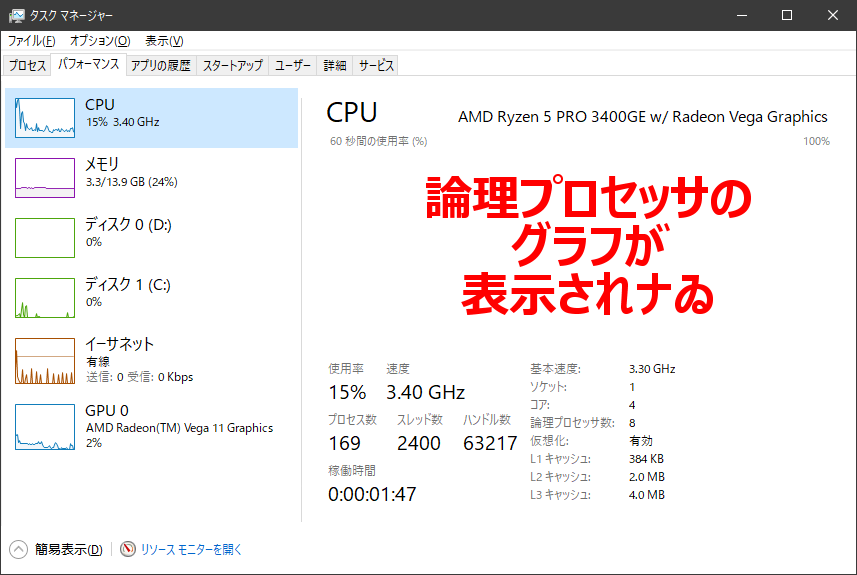Close the タスク マネージャー window

click(832, 15)
